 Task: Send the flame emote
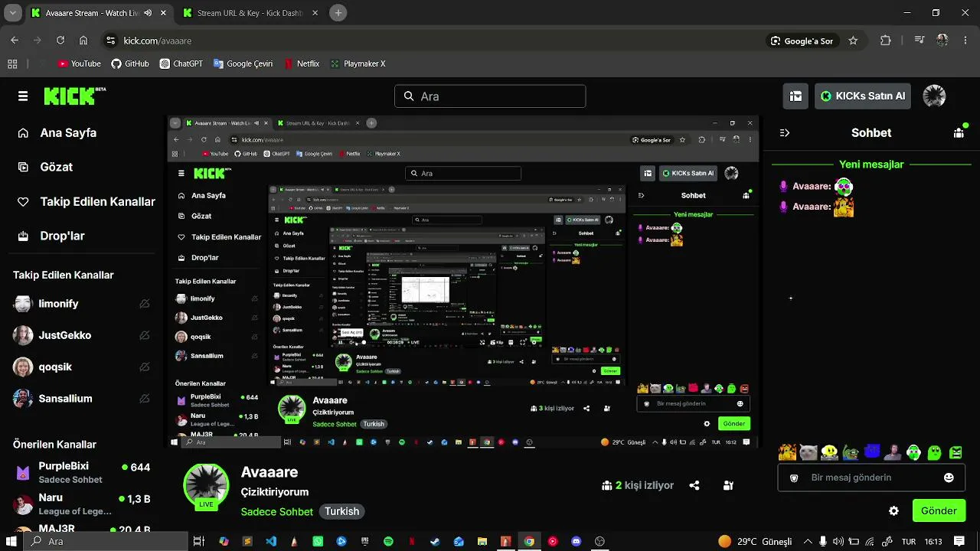(787, 452)
